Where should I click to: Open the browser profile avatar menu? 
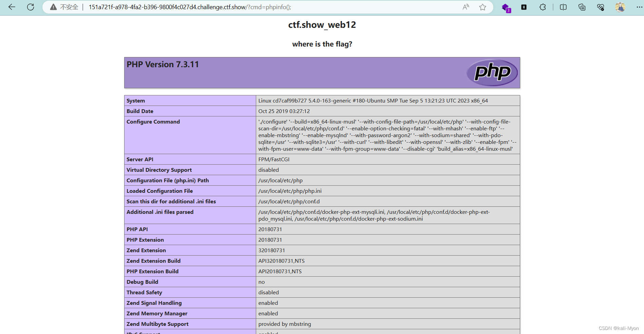620,7
